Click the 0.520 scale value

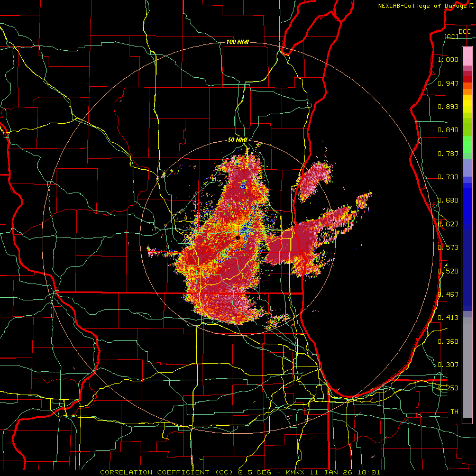point(448,271)
